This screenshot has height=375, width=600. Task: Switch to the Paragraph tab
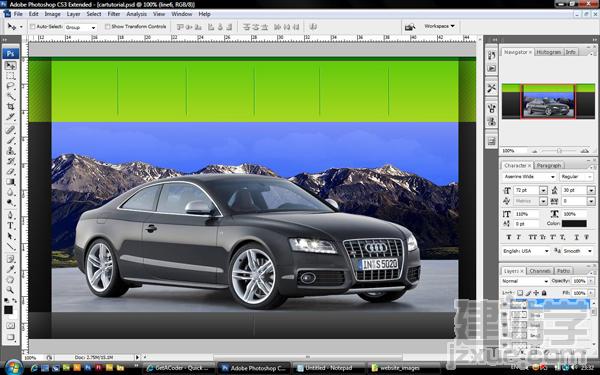tap(549, 166)
